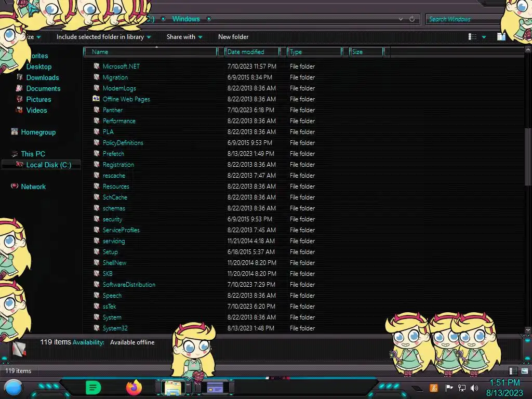Open the Action Center flag icon
532x399 pixels.
click(x=449, y=388)
